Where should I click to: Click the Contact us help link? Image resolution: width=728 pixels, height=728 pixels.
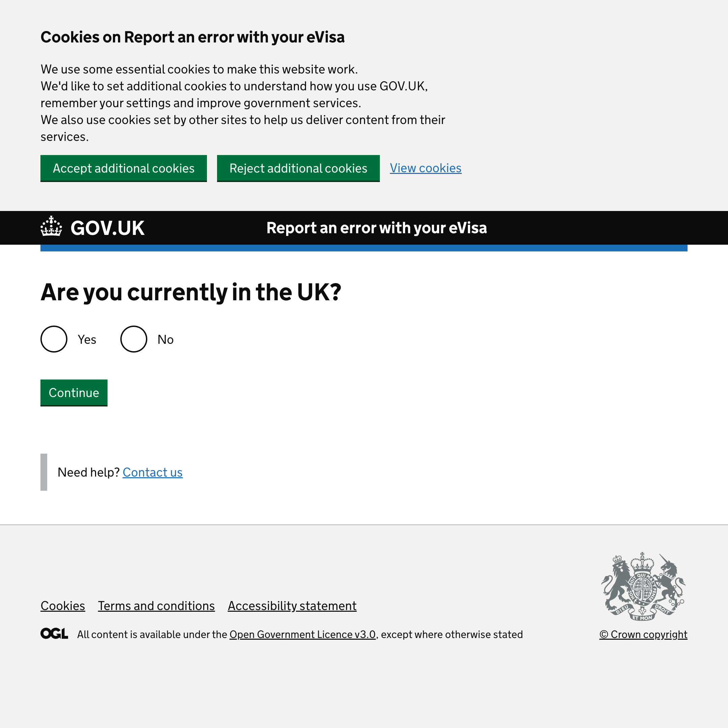point(153,472)
